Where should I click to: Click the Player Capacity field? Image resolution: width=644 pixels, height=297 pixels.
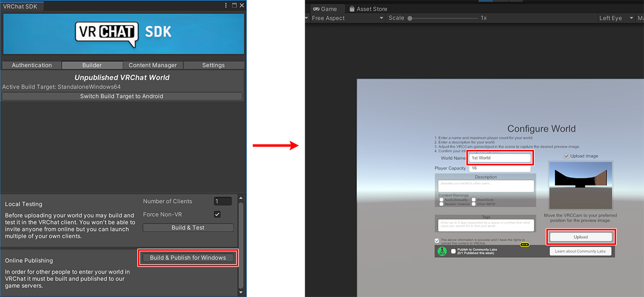(500, 168)
